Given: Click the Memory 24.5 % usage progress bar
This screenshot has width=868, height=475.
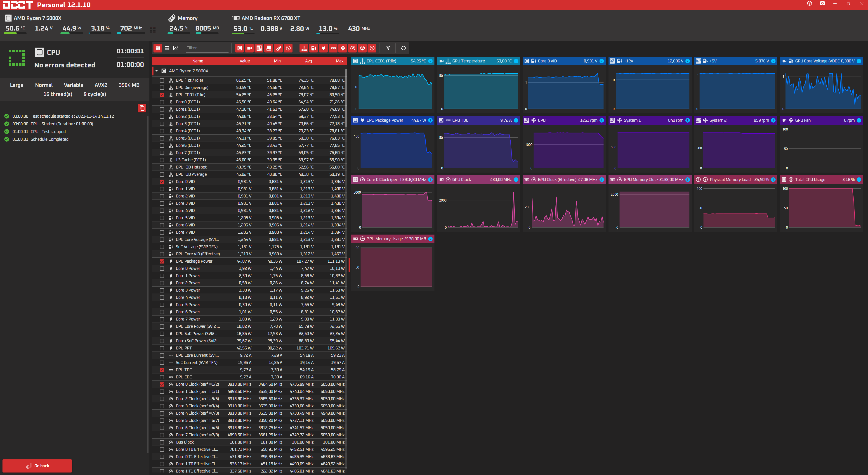Looking at the screenshot, I should 179,33.
